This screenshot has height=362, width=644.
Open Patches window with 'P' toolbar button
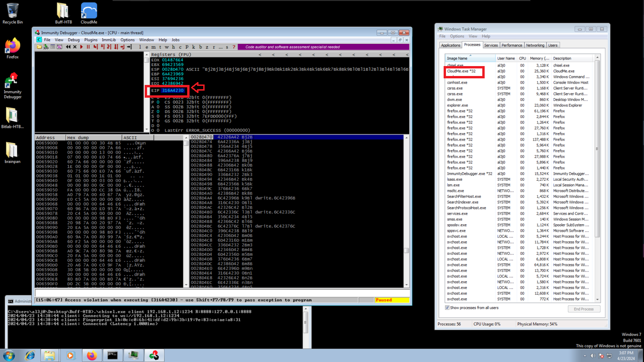pyautogui.click(x=187, y=47)
